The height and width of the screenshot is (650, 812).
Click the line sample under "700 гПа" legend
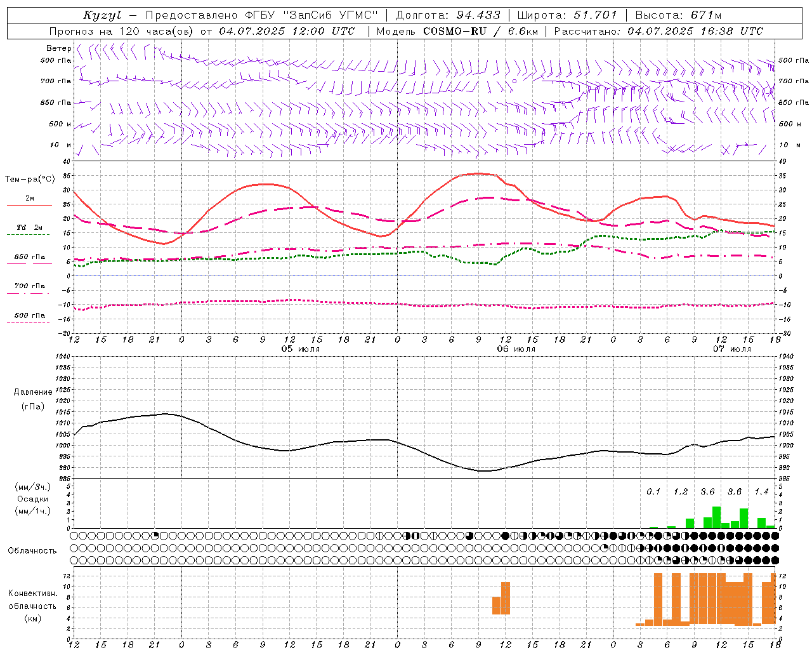tap(29, 294)
